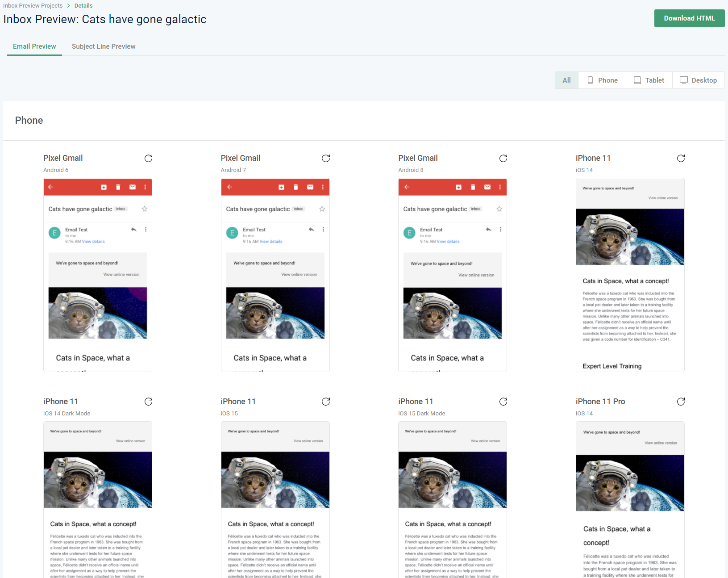Refresh the iPhone 11 iOS 15 preview
Image resolution: width=728 pixels, height=578 pixels.
(x=326, y=402)
